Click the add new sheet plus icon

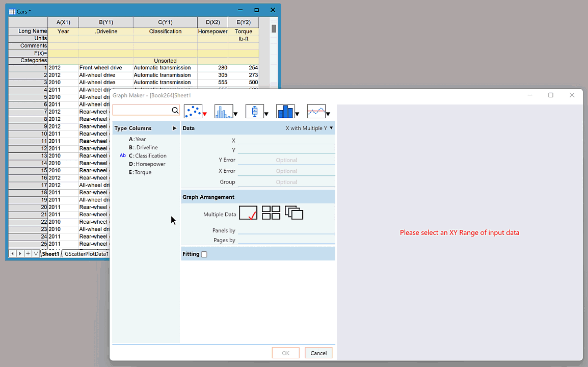[28, 253]
